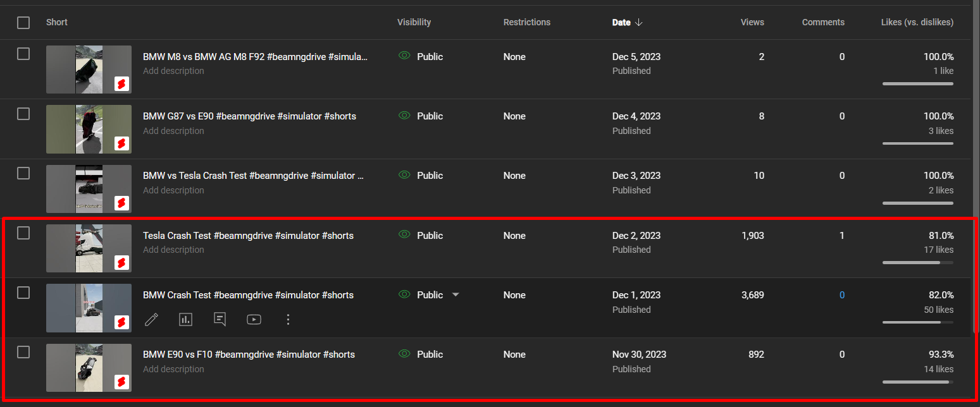
Task: Click Add description under BMW G87 vs E90
Action: pyautogui.click(x=173, y=131)
